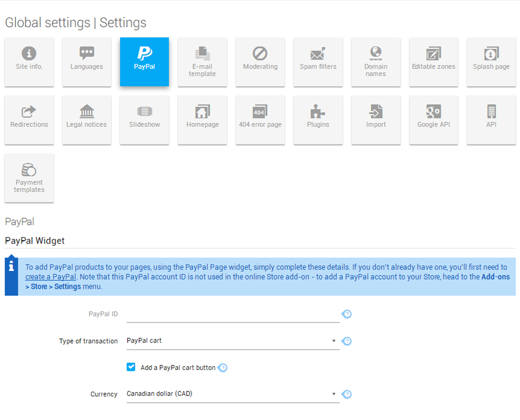Image resolution: width=520 pixels, height=420 pixels.
Task: Open the Google API tile
Action: (434, 120)
